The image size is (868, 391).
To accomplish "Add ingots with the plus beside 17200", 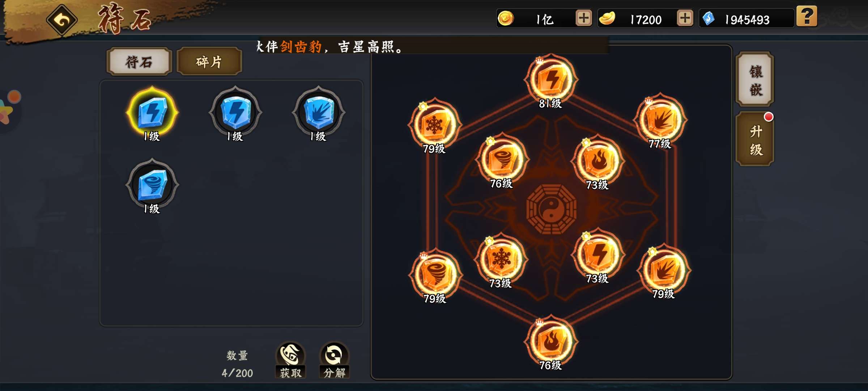I will coord(685,18).
